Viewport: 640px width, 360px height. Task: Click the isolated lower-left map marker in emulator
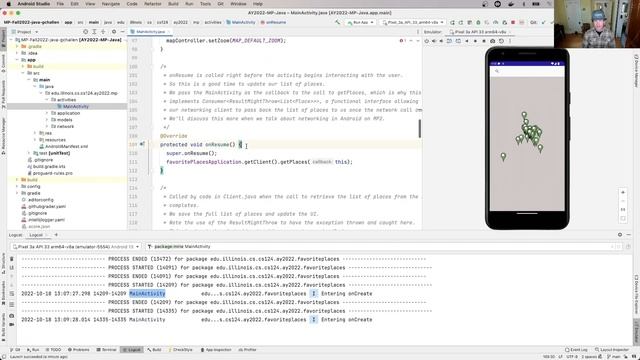pos(503,156)
